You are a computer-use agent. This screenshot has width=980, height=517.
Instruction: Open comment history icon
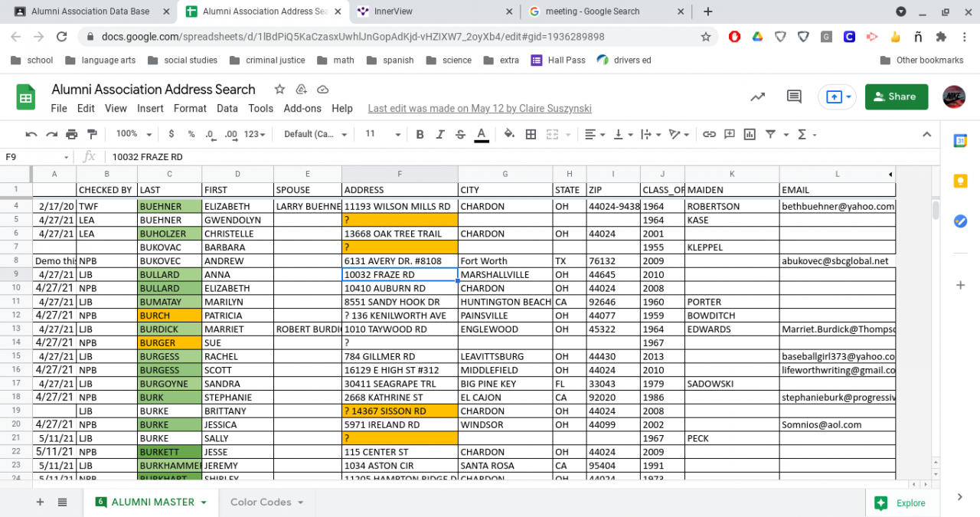794,97
